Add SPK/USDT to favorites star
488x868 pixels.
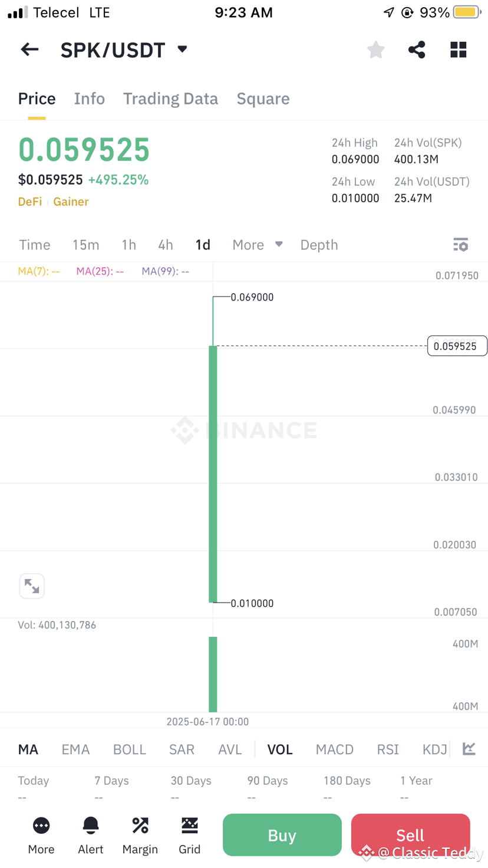pyautogui.click(x=375, y=50)
